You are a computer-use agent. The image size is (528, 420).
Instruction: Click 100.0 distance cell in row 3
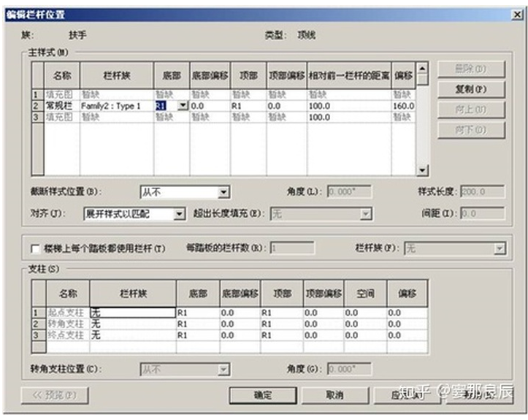tap(349, 117)
